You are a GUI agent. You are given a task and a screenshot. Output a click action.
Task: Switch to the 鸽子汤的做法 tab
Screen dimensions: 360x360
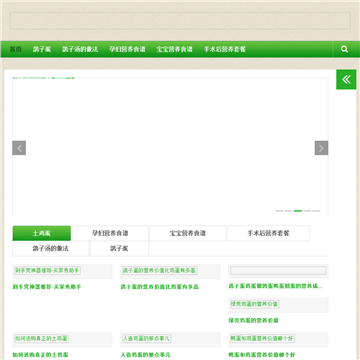point(51,249)
